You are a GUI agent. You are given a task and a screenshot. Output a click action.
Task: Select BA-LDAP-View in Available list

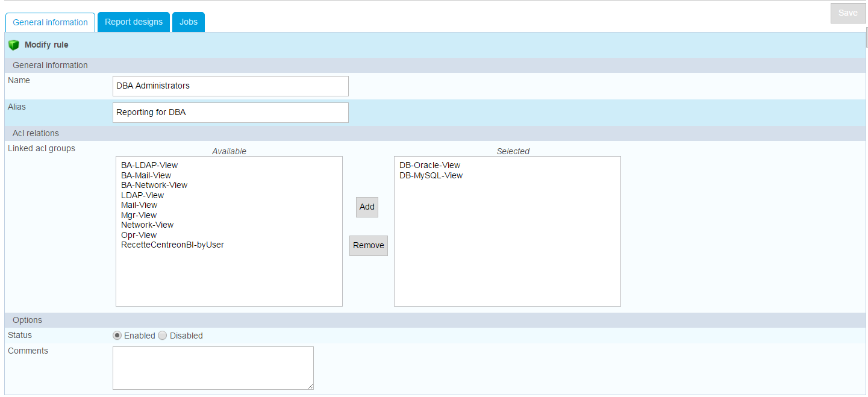pyautogui.click(x=149, y=165)
